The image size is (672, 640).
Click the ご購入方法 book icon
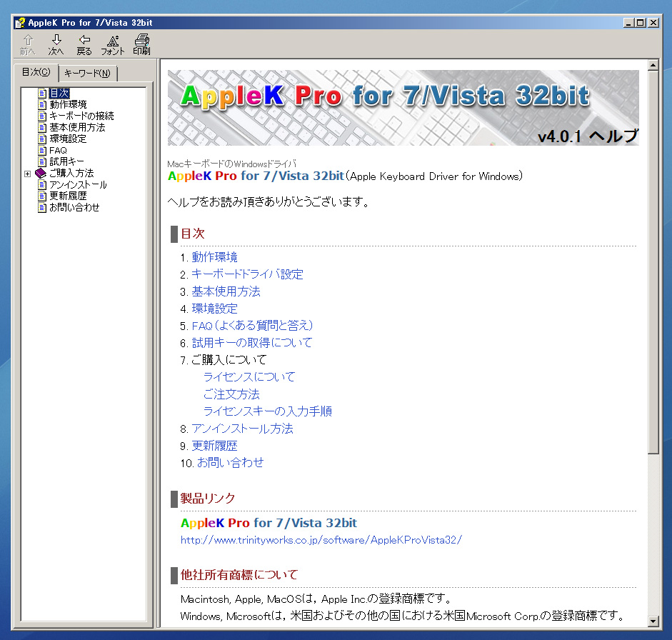(41, 173)
